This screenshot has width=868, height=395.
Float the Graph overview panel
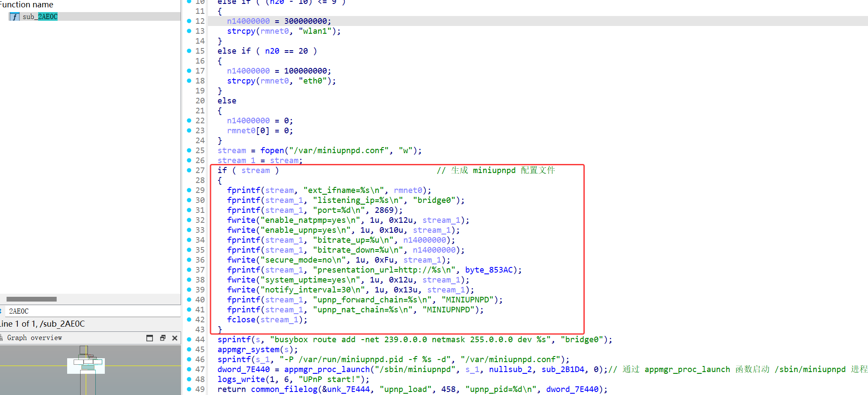pos(162,338)
